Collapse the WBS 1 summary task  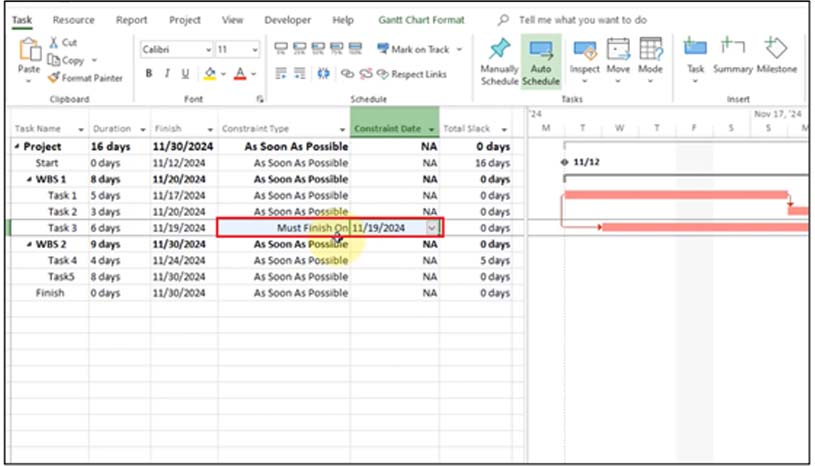coord(30,179)
